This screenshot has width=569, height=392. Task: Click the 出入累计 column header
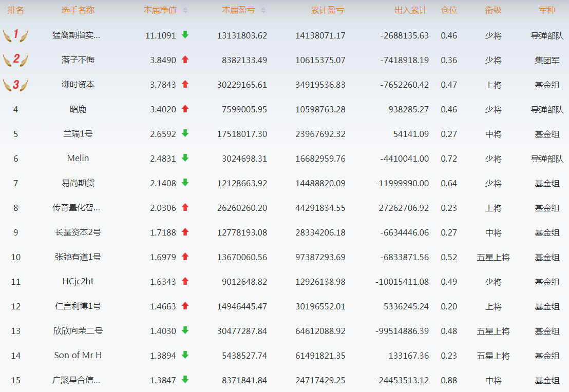411,10
